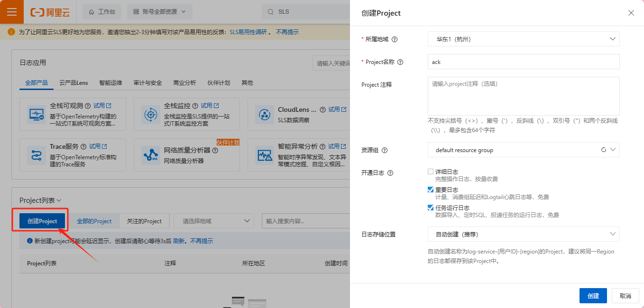Uncheck the 重要日志 checkbox
Image resolution: width=644 pixels, height=308 pixels.
point(431,190)
